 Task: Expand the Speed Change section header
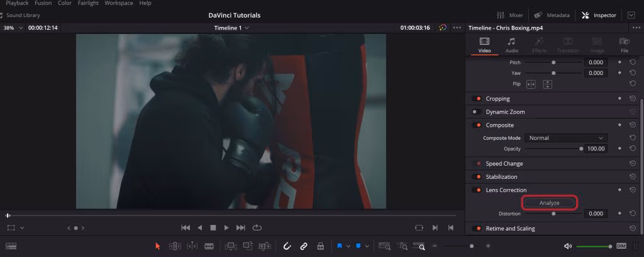504,164
